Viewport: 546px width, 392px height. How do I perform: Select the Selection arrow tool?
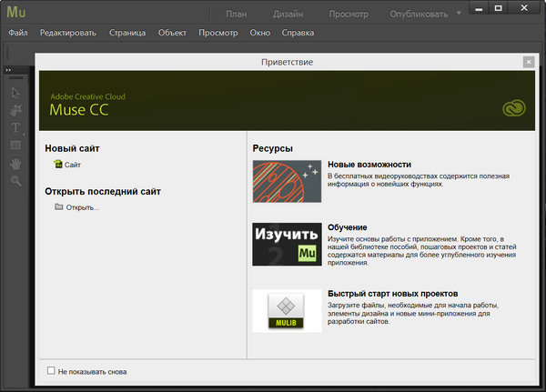point(15,93)
